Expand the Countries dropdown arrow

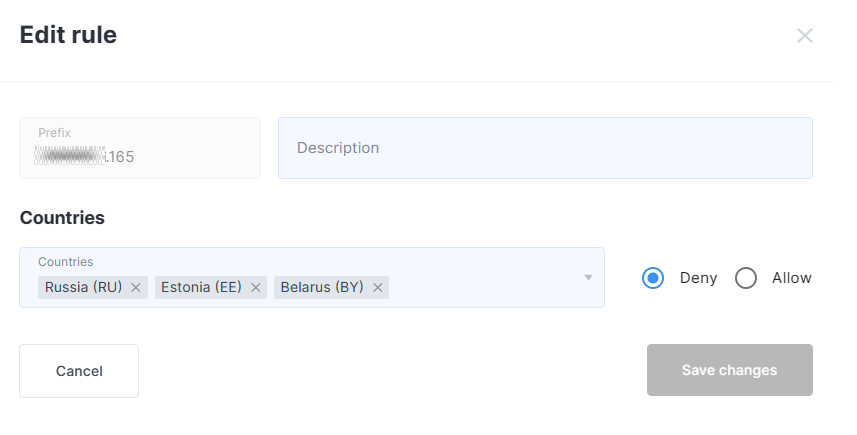[x=588, y=278]
